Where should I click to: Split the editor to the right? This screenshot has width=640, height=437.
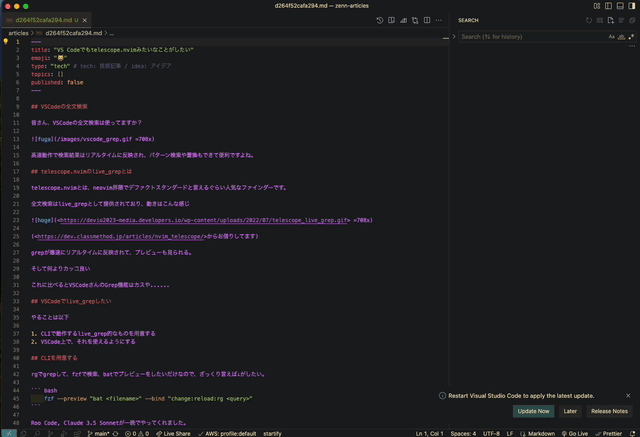[x=427, y=20]
